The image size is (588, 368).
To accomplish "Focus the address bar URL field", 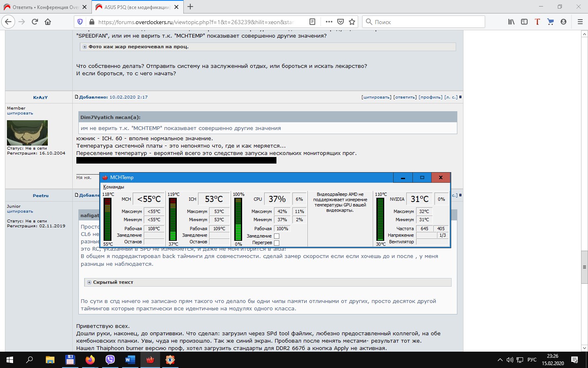I will [196, 22].
